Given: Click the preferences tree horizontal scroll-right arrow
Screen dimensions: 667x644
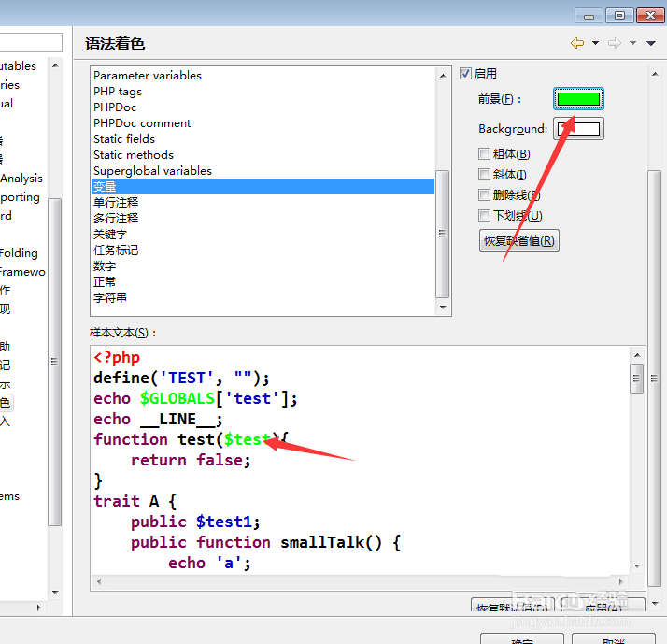Looking at the screenshot, I should [38, 608].
